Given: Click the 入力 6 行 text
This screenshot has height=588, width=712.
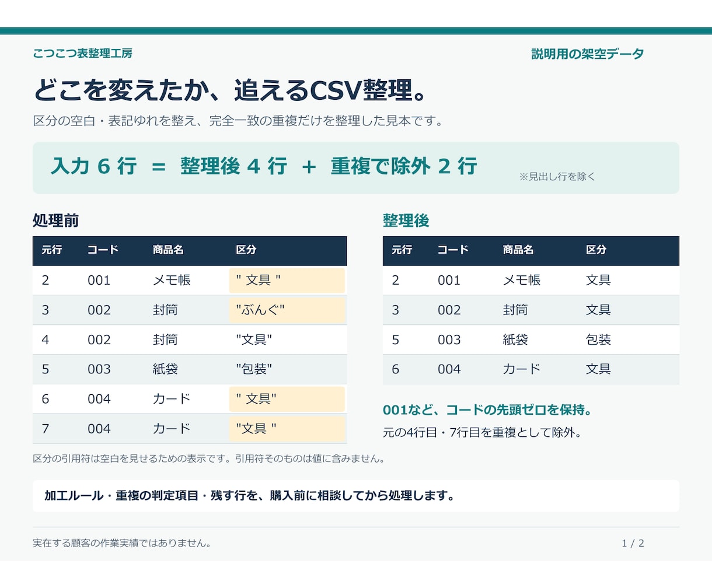Looking at the screenshot, I should click(94, 166).
